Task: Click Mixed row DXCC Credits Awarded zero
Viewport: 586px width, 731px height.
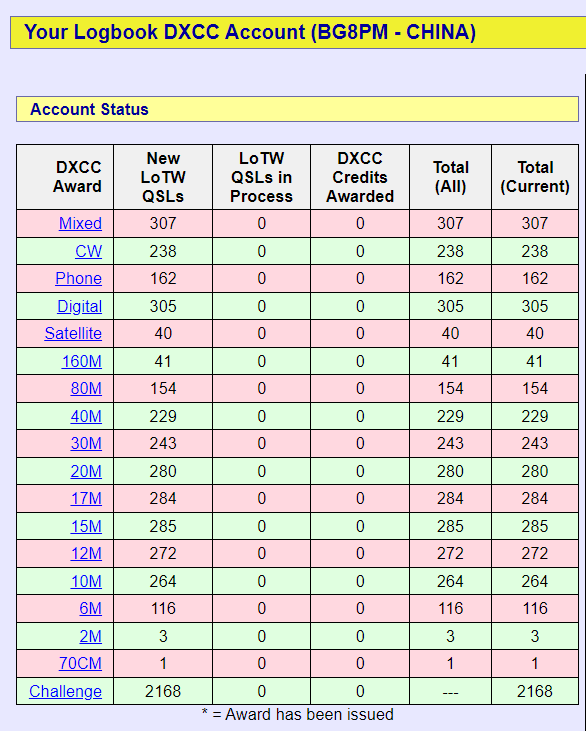Action: pyautogui.click(x=360, y=224)
